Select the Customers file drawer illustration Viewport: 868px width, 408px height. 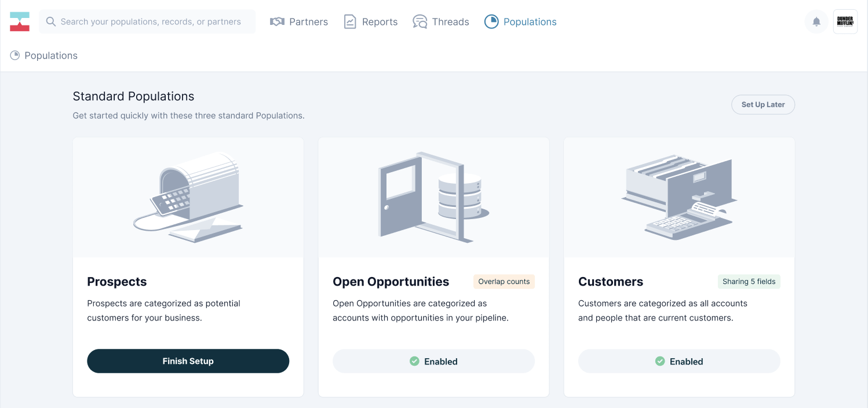click(679, 197)
